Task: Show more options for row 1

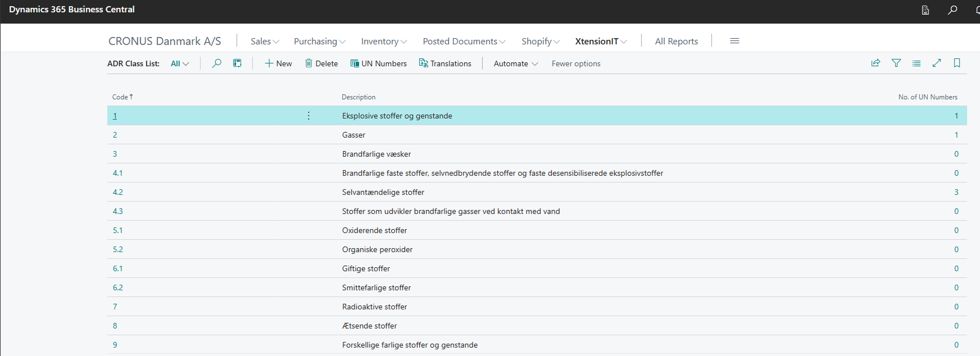Action: point(308,116)
